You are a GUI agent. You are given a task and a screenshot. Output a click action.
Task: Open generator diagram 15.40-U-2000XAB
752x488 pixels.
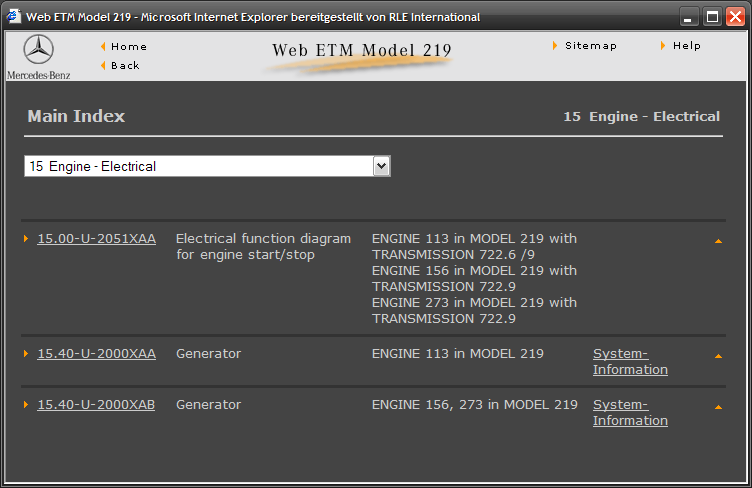click(96, 405)
